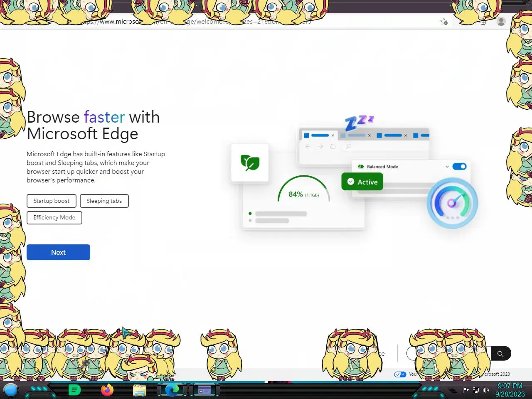Viewport: 532px width, 399px height.
Task: Select the Startup boost option
Action: coord(52,201)
